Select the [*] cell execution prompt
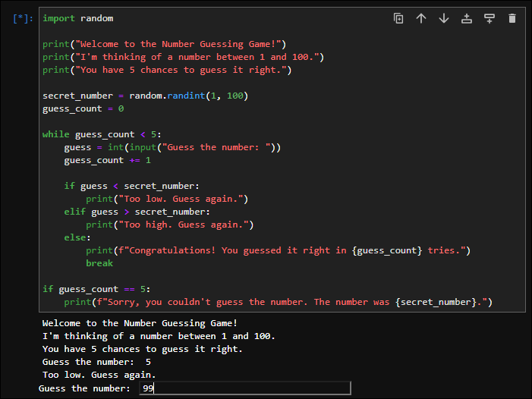The image size is (532, 399). (23, 18)
